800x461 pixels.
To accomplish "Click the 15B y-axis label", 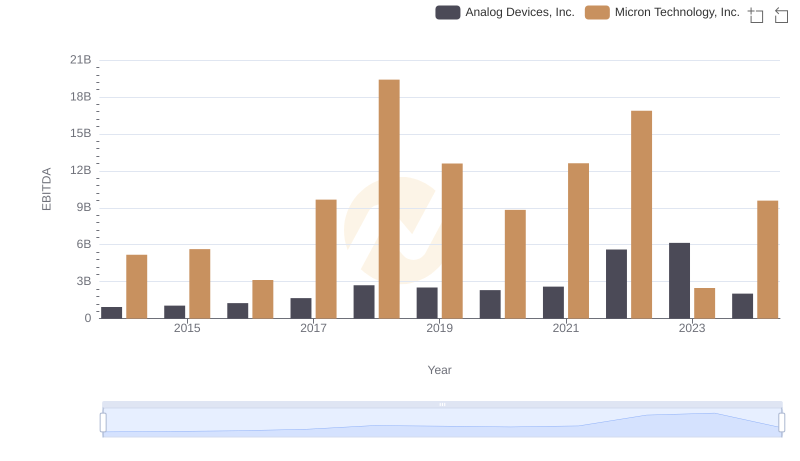I will tap(81, 134).
